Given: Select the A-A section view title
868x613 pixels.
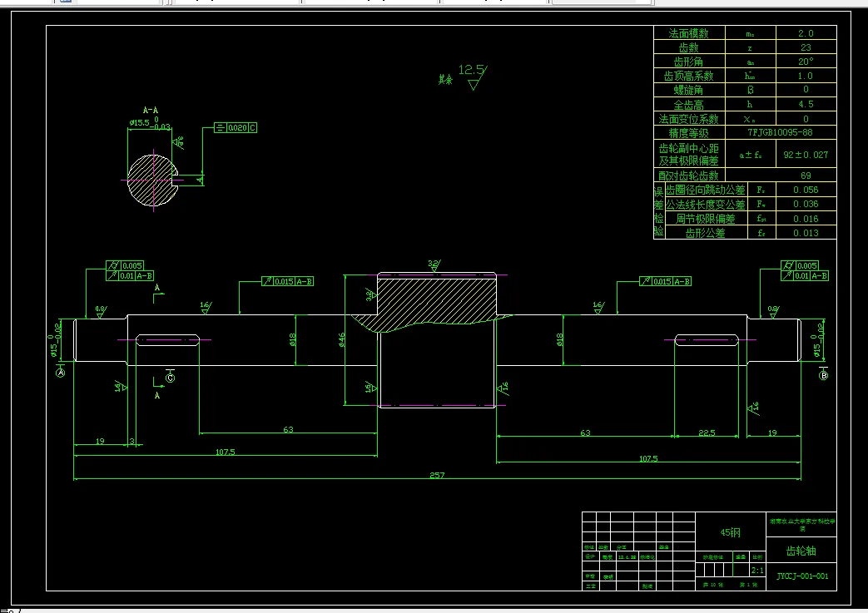Looking at the screenshot, I should 151,110.
